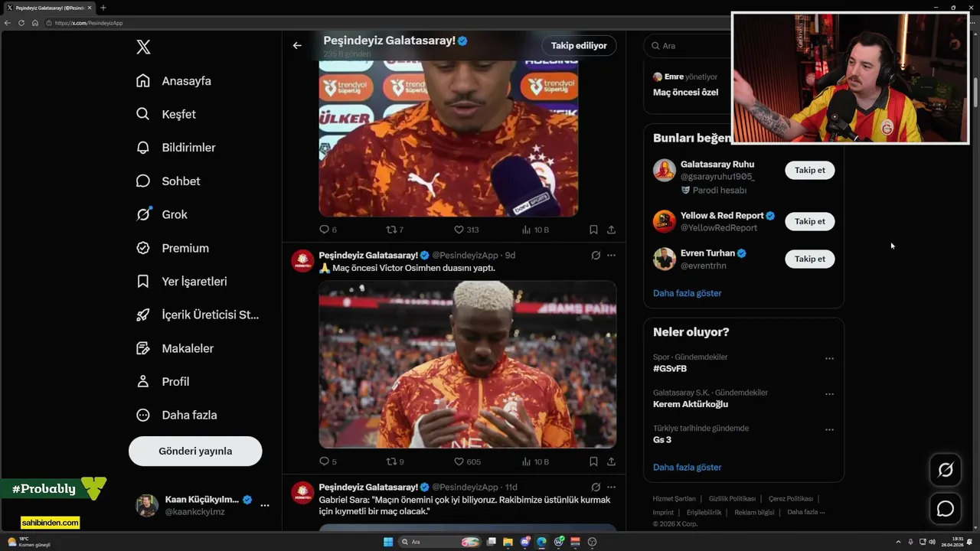This screenshot has width=980, height=551.
Task: Reload the browser page
Action: [21, 23]
